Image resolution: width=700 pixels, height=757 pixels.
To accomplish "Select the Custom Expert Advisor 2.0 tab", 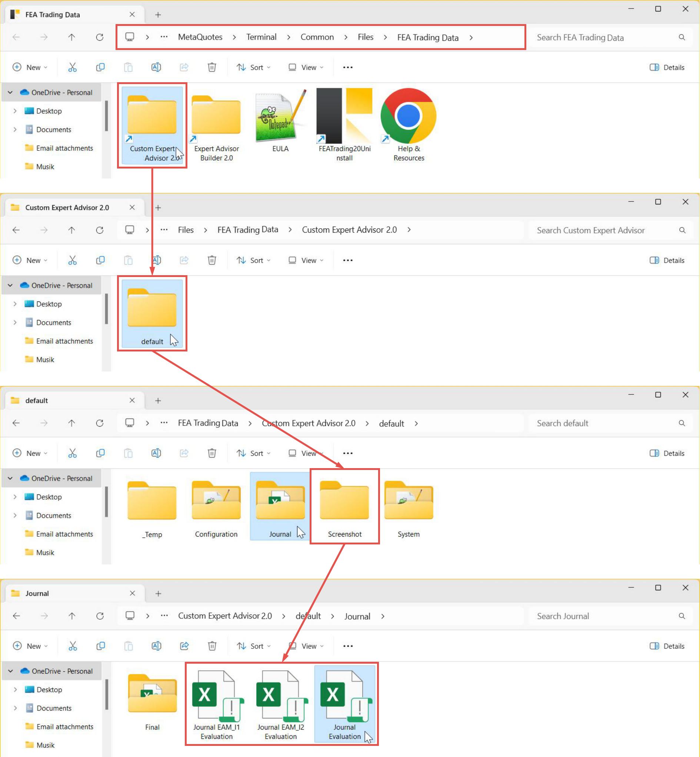I will tap(74, 207).
